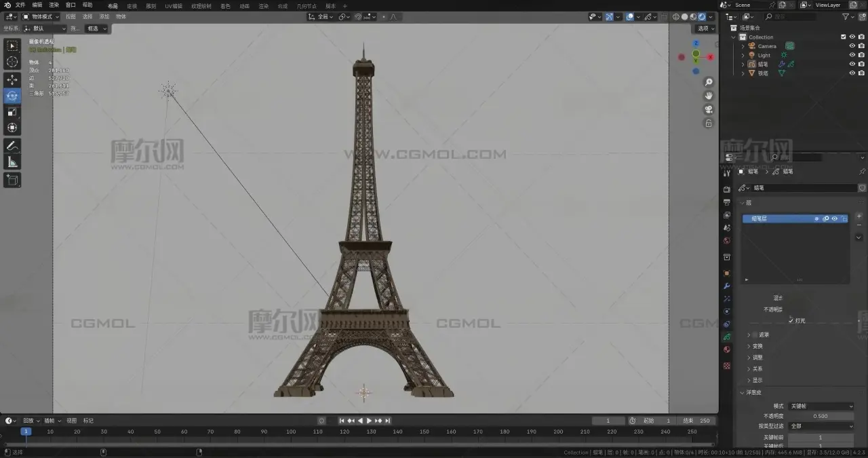Screen dimensions: 868x458
Task: Toggle the 灯光 checkbox in layer settings
Action: [x=791, y=320]
